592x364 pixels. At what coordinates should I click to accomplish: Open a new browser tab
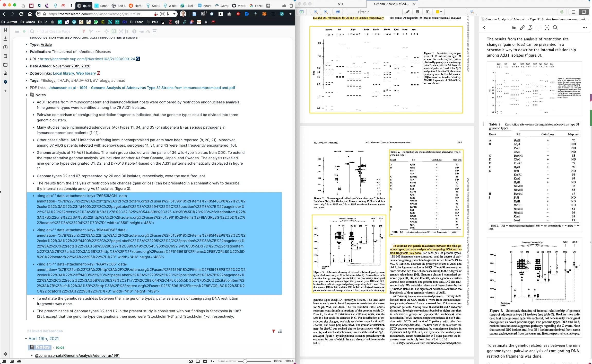click(268, 5)
